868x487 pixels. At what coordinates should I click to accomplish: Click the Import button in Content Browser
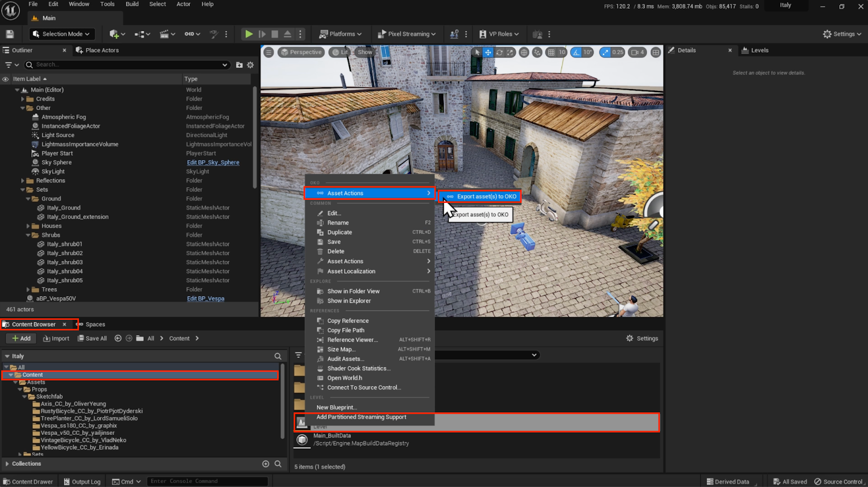point(56,338)
